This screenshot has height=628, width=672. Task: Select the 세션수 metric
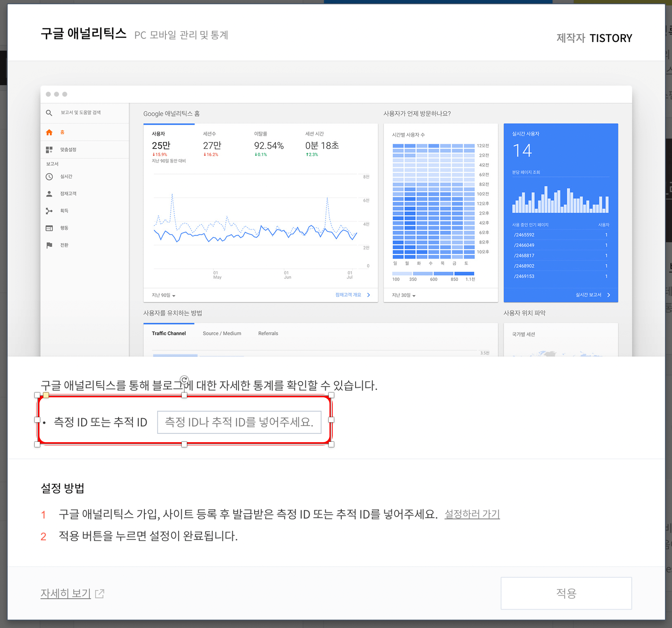212,145
